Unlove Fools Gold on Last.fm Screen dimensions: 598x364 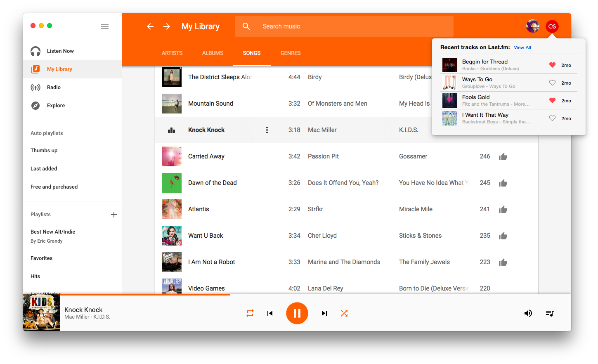pyautogui.click(x=552, y=100)
